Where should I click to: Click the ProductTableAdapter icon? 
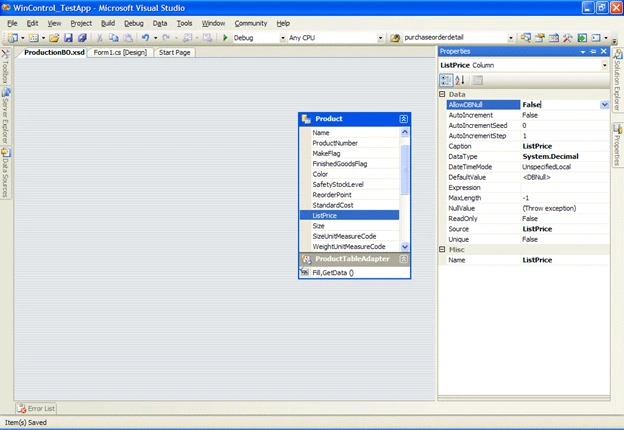pyautogui.click(x=306, y=259)
